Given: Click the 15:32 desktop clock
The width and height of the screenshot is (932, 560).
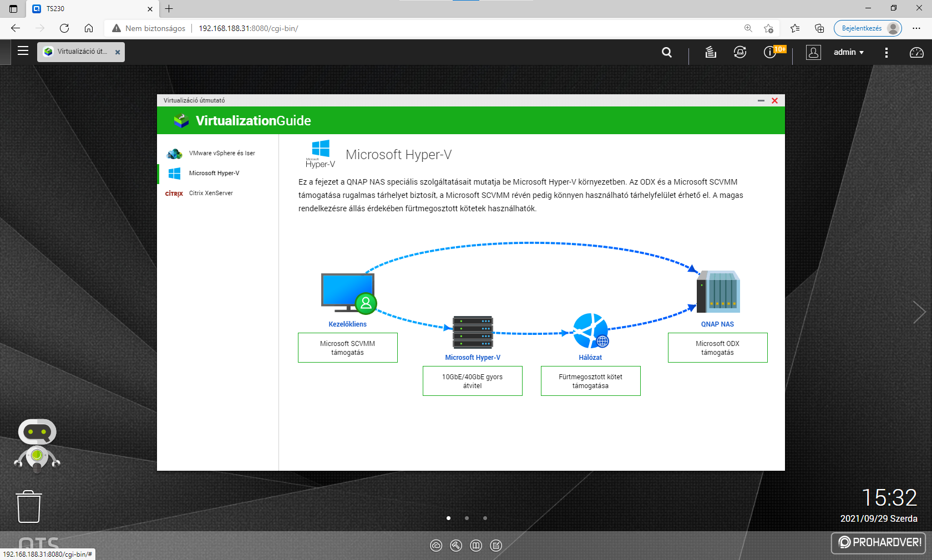Looking at the screenshot, I should tap(889, 497).
